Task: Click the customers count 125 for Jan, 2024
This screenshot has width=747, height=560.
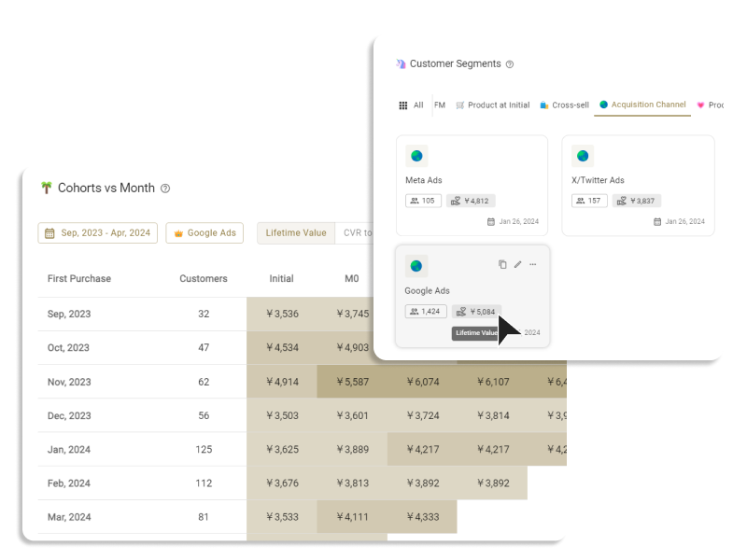Action: tap(204, 450)
